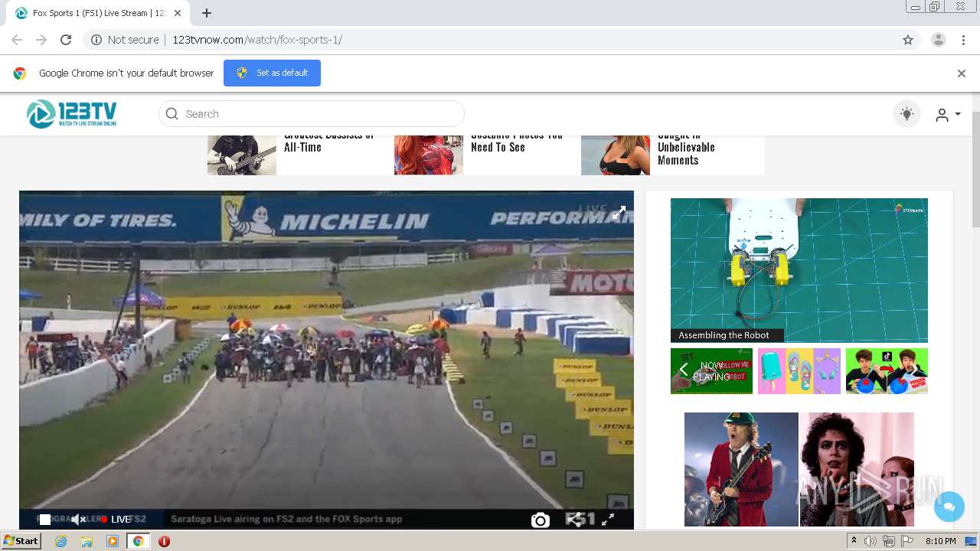This screenshot has width=980, height=551.
Task: Share the stream via share icon
Action: (x=573, y=520)
